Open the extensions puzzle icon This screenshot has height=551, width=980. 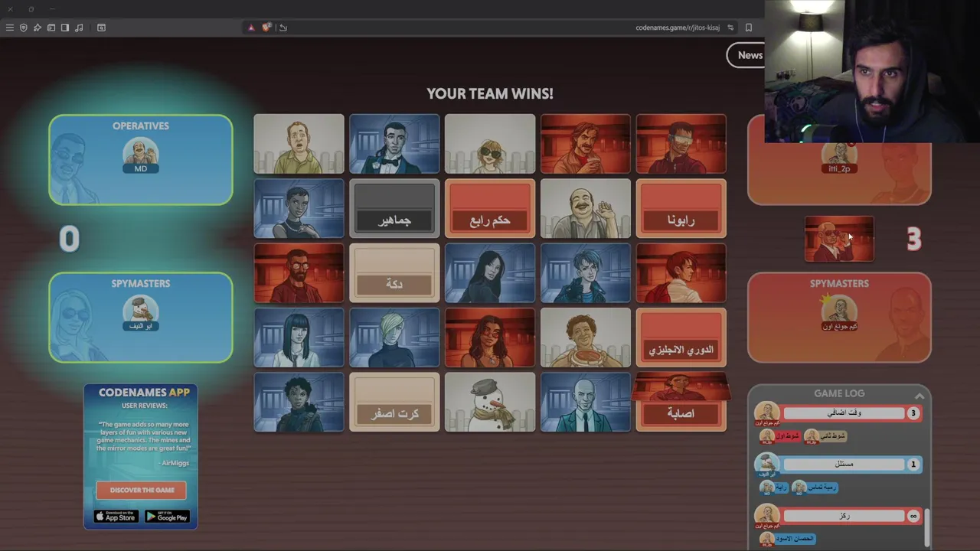[38, 28]
